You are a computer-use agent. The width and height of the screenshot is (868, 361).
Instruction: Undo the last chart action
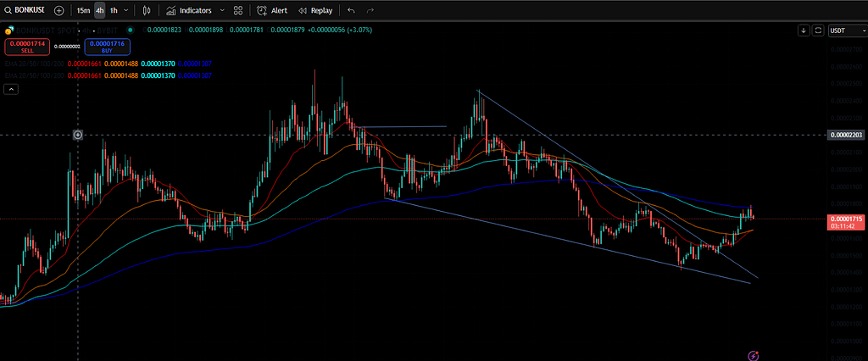click(x=351, y=10)
